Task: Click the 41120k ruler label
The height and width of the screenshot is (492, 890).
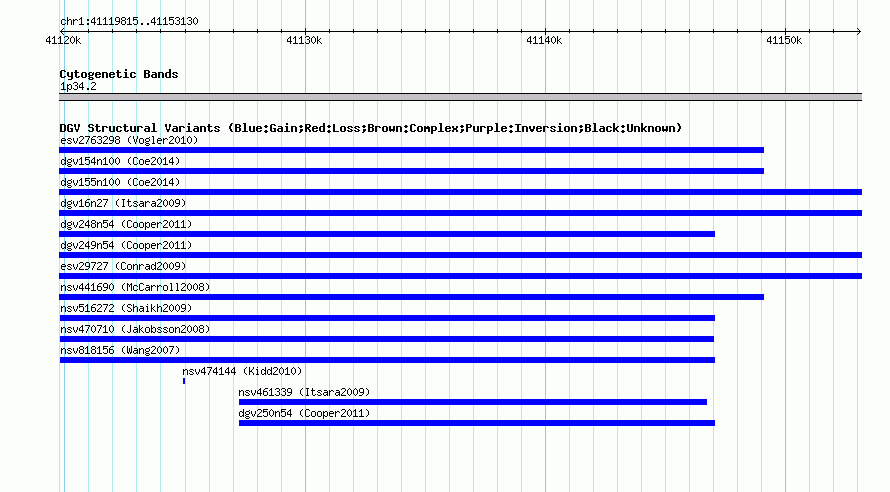Action: click(63, 41)
